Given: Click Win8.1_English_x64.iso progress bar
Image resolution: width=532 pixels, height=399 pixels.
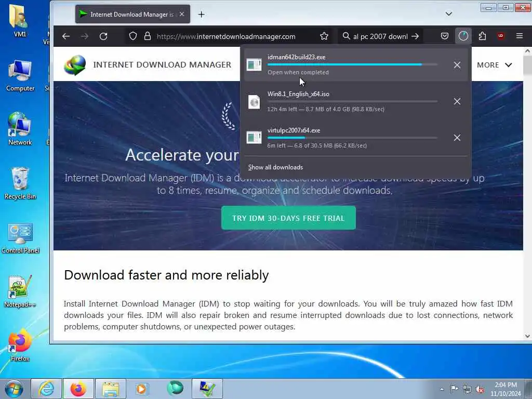Looking at the screenshot, I should point(352,101).
